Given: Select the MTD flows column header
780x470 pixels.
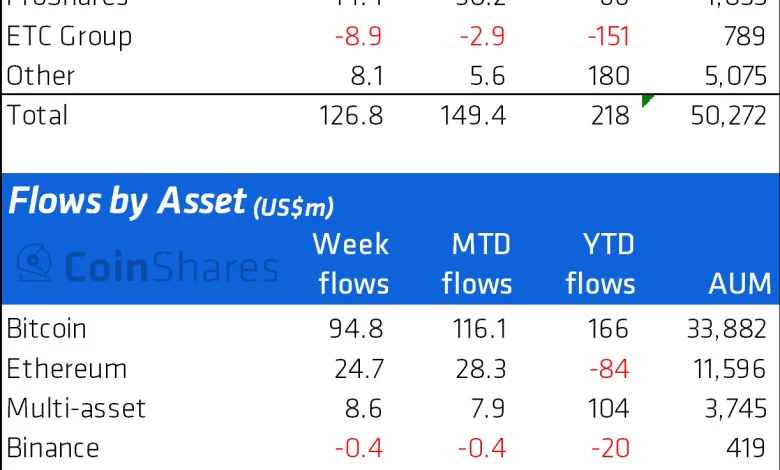Looking at the screenshot, I should tap(476, 264).
